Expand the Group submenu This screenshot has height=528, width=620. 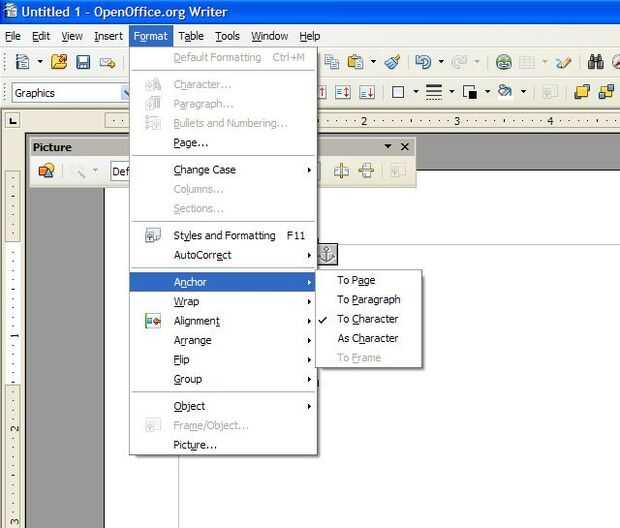(x=223, y=379)
